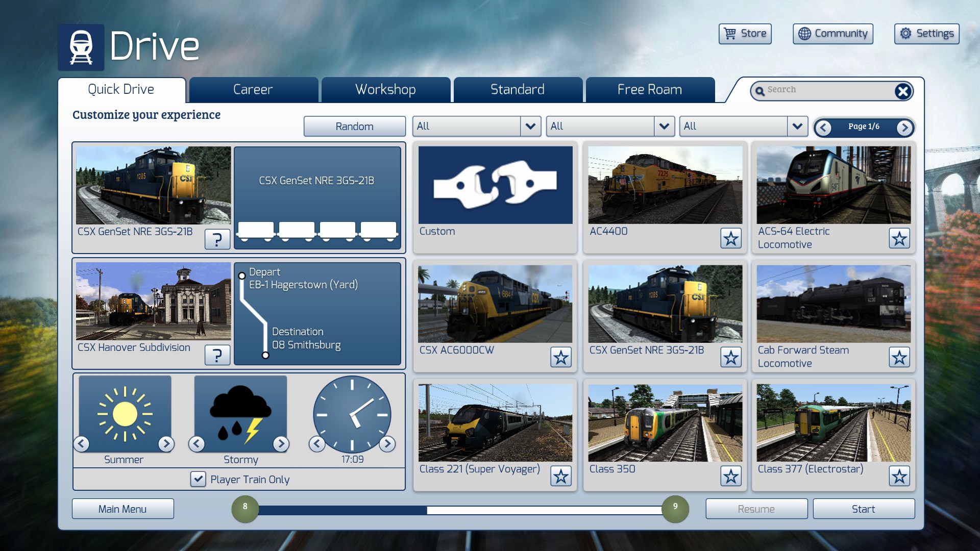Open the Community page
980x551 pixels.
pos(833,34)
